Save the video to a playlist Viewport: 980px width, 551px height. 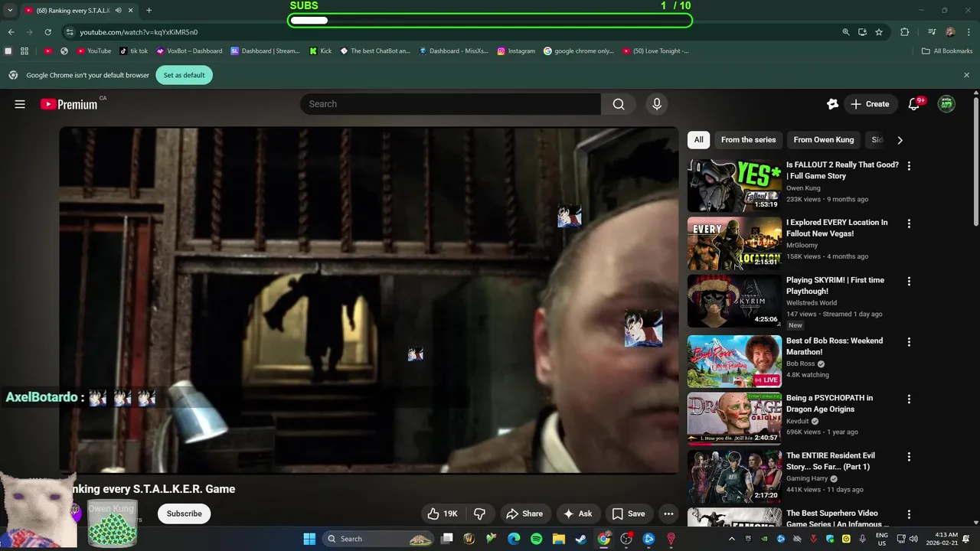[628, 514]
